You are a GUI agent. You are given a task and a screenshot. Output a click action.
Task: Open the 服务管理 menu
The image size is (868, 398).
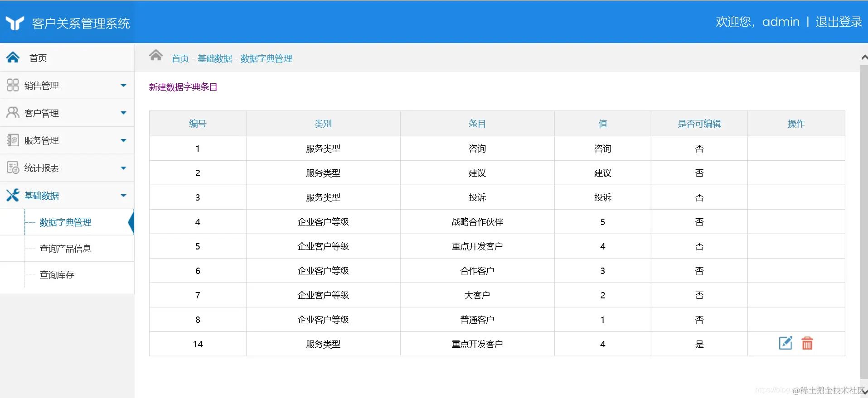67,140
